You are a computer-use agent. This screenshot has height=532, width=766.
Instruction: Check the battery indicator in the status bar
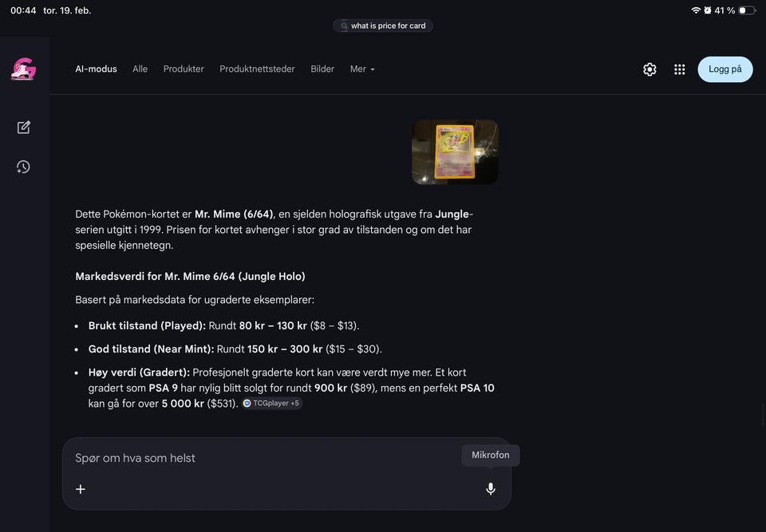coord(747,10)
